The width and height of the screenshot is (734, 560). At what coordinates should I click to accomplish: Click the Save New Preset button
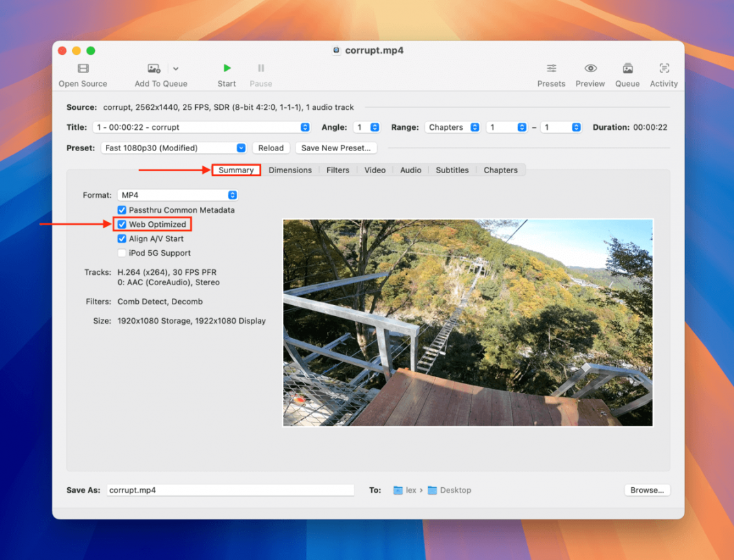point(336,147)
